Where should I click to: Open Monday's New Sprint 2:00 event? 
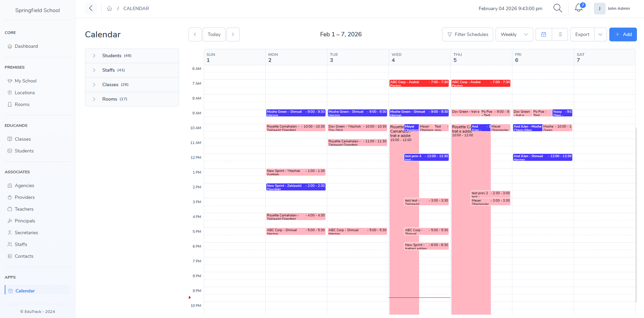tap(296, 187)
